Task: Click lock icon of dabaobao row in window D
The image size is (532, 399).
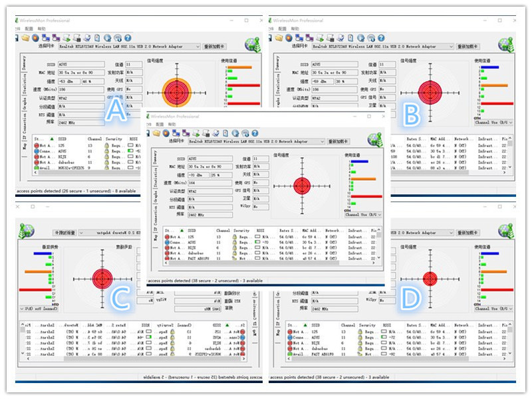Action: point(360,348)
